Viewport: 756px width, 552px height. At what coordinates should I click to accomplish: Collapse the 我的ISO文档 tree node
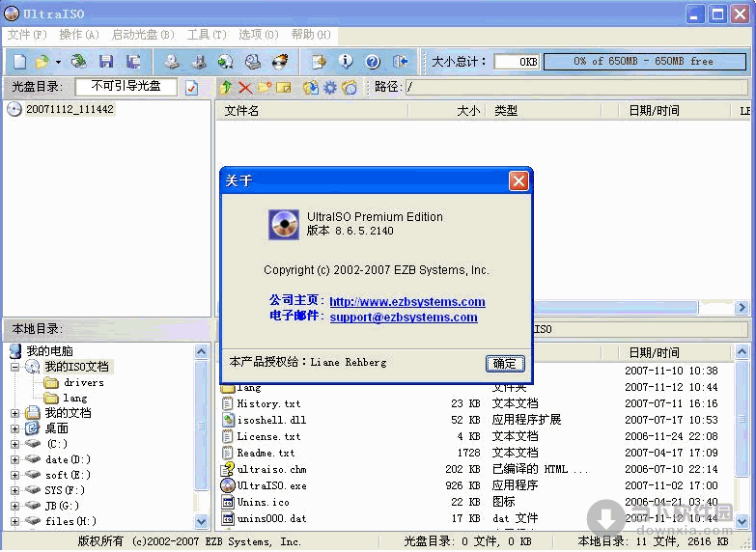pos(15,367)
